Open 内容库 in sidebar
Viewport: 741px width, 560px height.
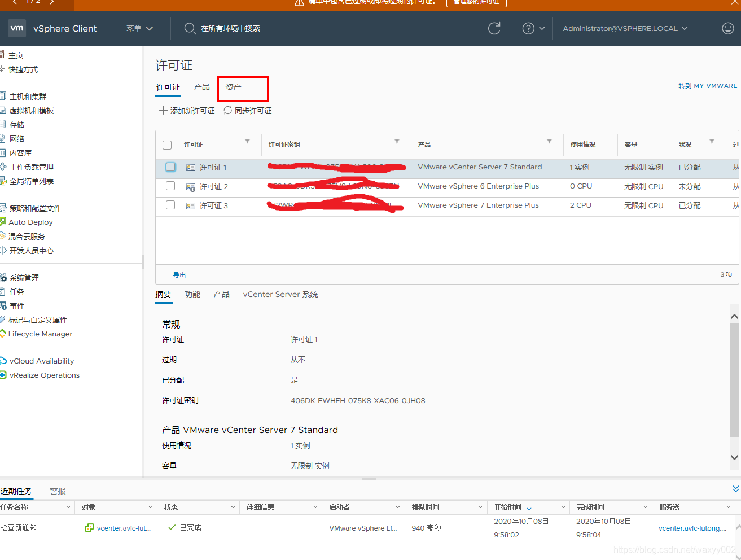[x=20, y=153]
